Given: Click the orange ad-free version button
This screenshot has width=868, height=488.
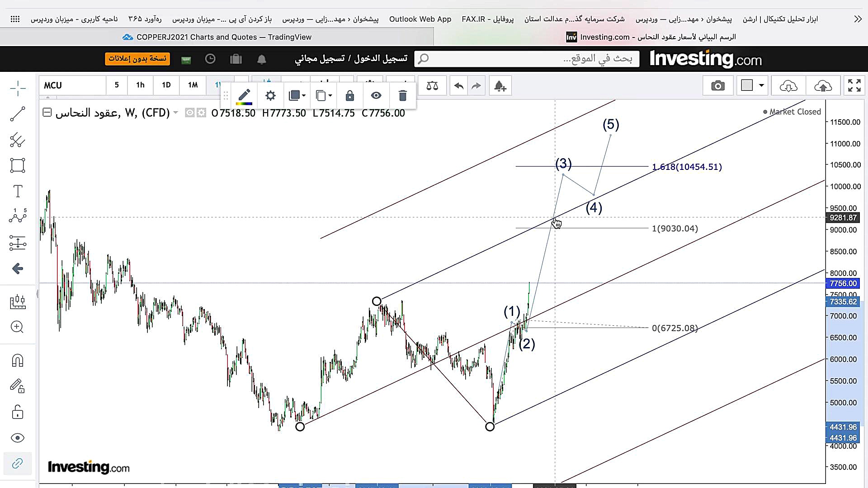Looking at the screenshot, I should pos(137,59).
